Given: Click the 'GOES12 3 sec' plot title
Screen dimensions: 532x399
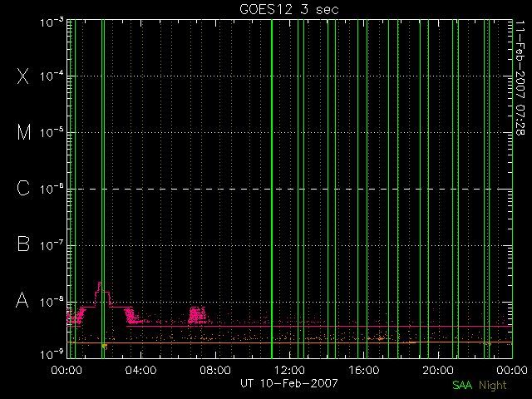Looking at the screenshot, I should pyautogui.click(x=289, y=9).
